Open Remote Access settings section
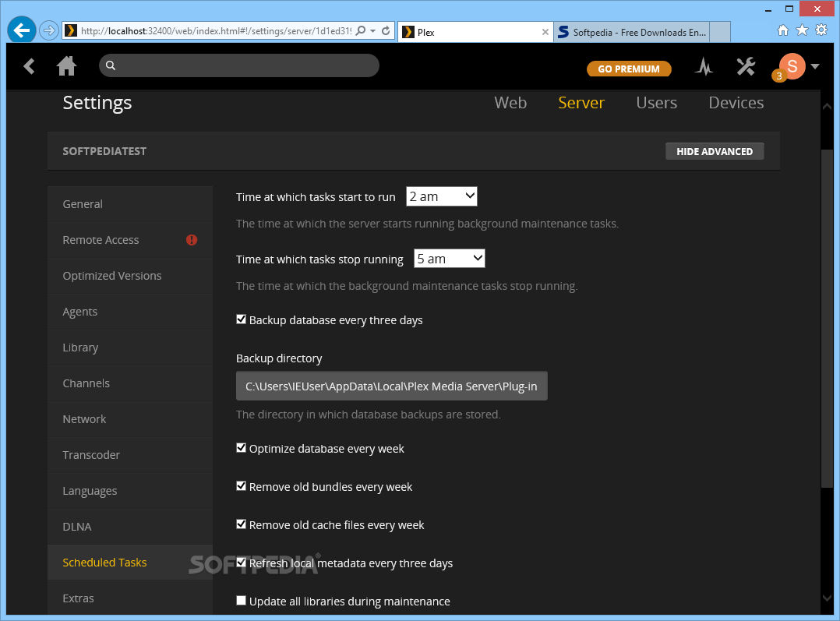840x621 pixels. [x=130, y=240]
